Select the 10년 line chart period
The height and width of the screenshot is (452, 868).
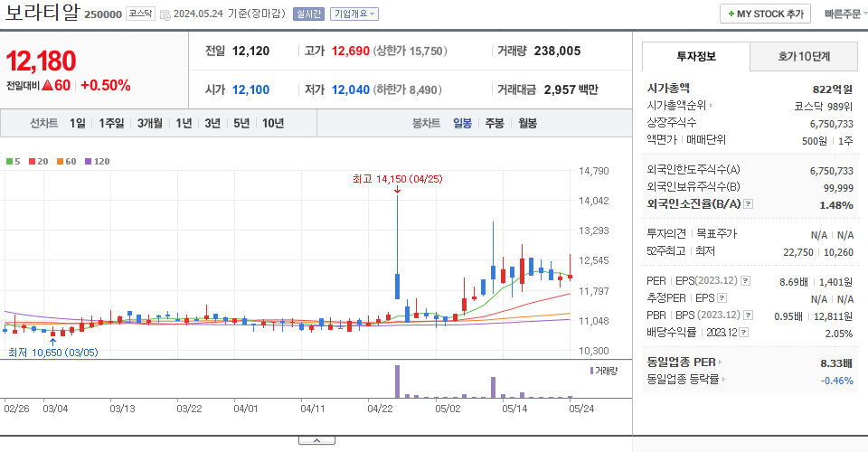(273, 123)
